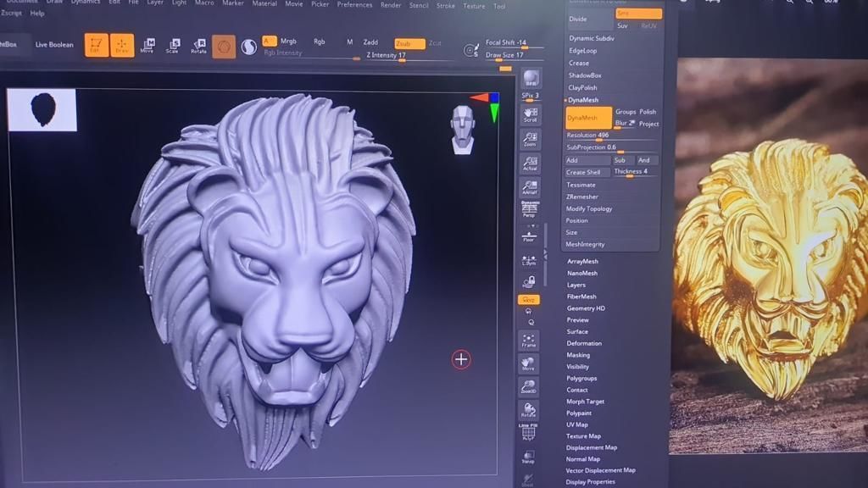Image resolution: width=868 pixels, height=488 pixels.
Task: Click the Actual size icon
Action: [x=530, y=164]
